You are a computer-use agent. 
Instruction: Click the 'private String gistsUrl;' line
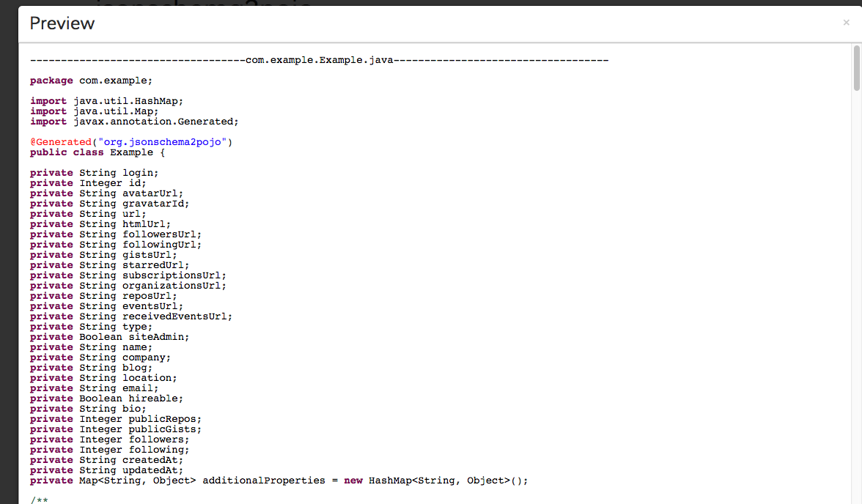click(x=103, y=255)
